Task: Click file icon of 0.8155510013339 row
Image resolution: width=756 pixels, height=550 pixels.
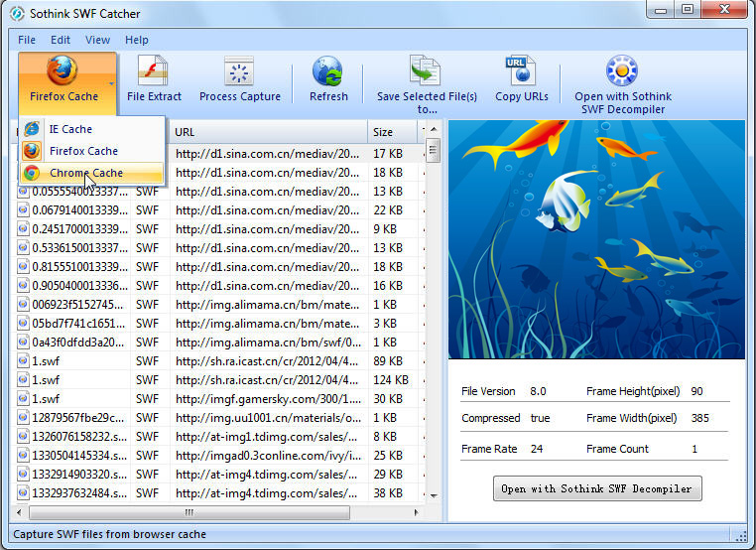Action: 23,267
